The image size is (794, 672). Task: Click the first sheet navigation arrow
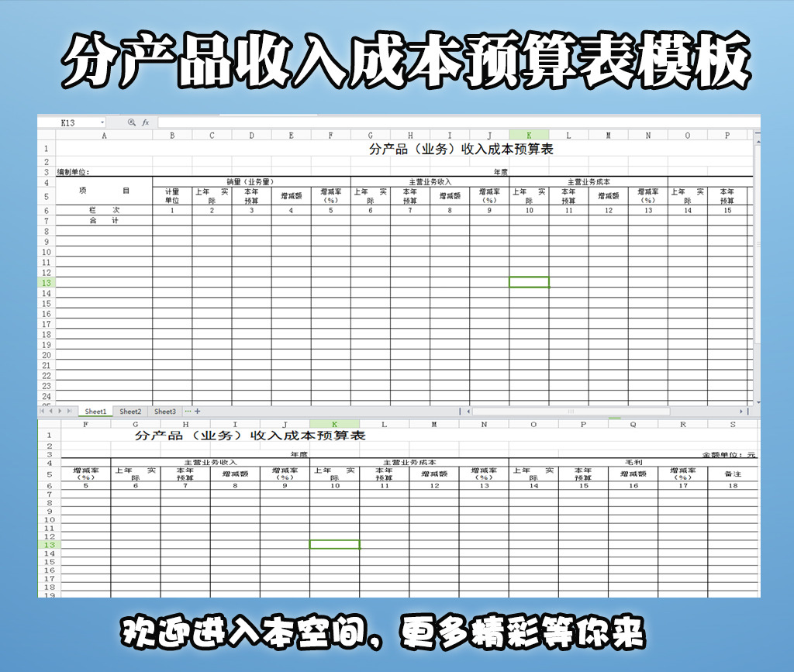pyautogui.click(x=41, y=411)
